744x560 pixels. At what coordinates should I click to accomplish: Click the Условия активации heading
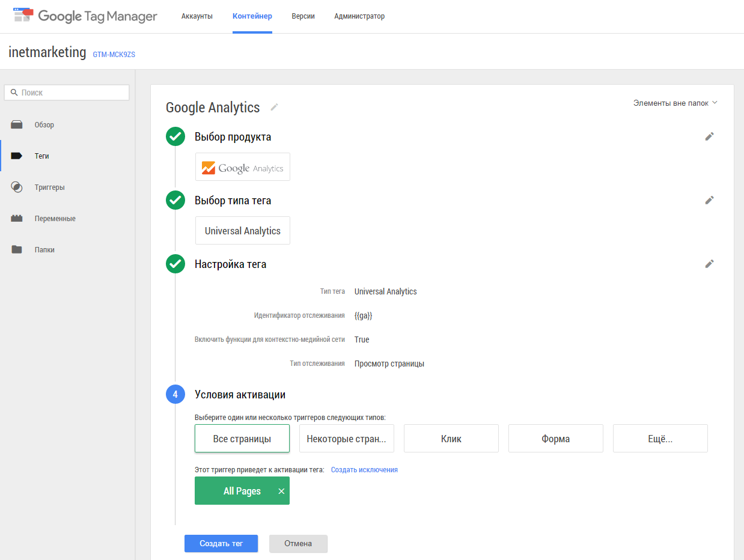pyautogui.click(x=240, y=395)
